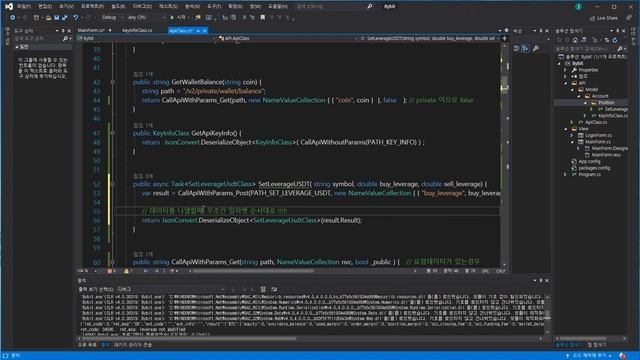
Task: Toggle outlining collapse at line 60 CallApiWithParams_Get
Action: click(113, 262)
